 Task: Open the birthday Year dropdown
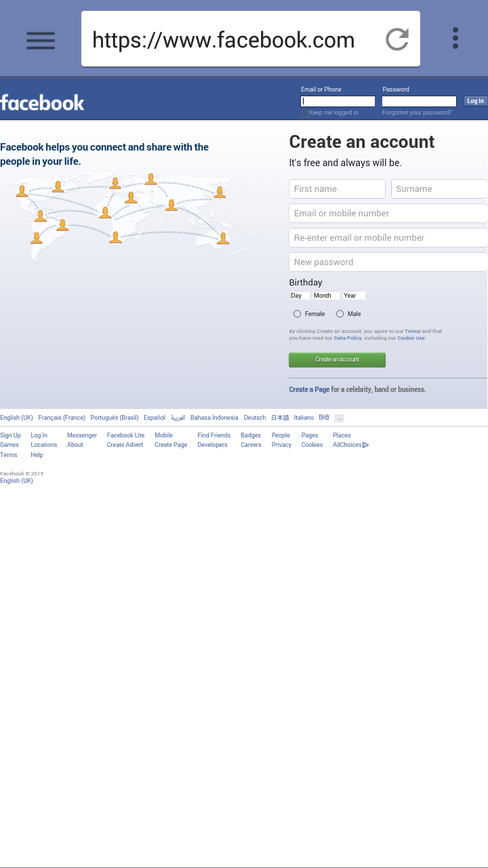click(354, 296)
